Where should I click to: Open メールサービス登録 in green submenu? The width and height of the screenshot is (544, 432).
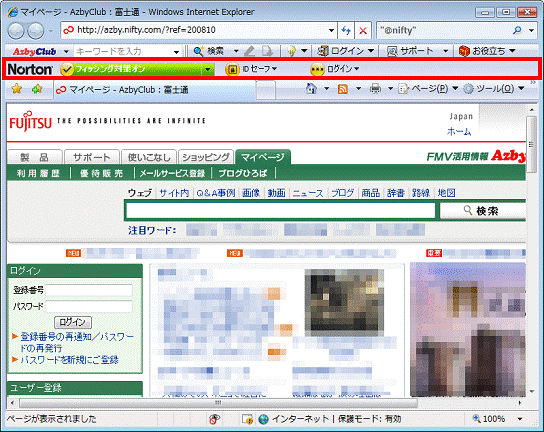172,173
